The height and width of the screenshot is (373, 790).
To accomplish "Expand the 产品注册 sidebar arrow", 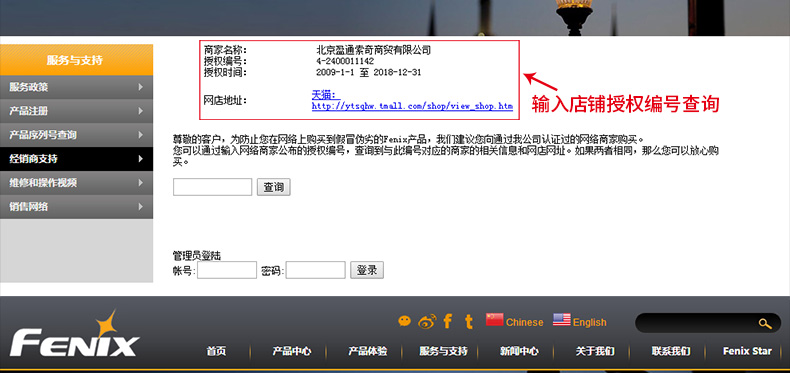I will tap(141, 111).
